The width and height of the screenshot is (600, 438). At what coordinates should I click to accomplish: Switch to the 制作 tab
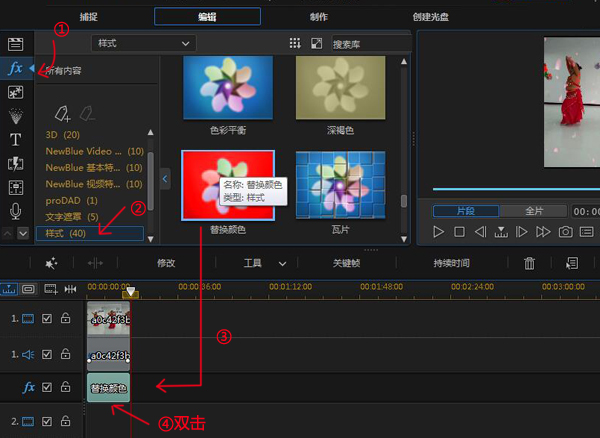[319, 17]
